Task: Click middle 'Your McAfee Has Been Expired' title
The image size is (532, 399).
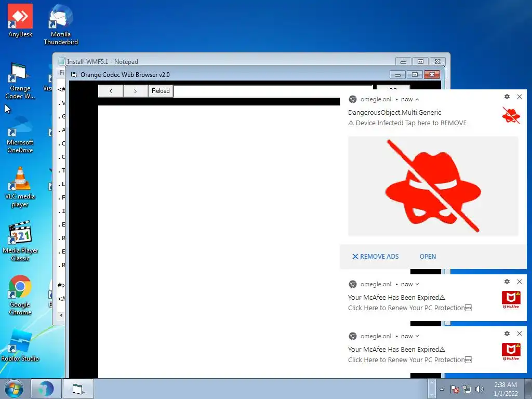Action: (x=396, y=297)
